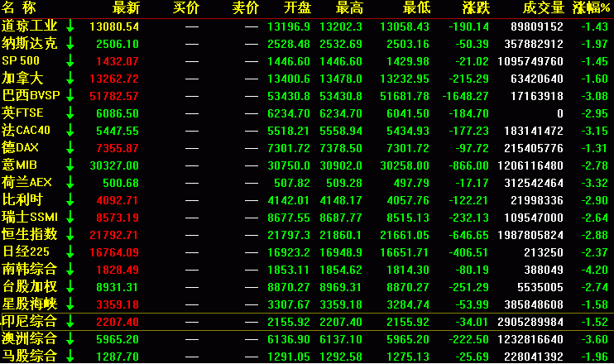Click the down arrow beside 德DAX

coord(70,147)
